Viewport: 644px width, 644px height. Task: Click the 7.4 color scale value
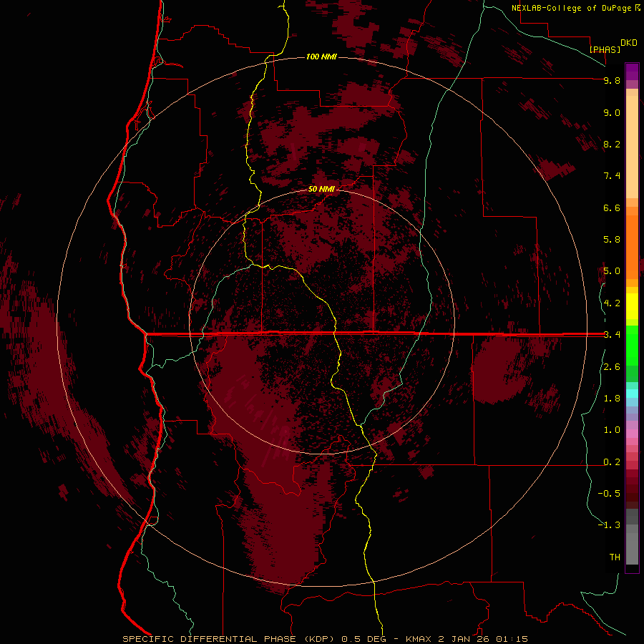coord(612,176)
